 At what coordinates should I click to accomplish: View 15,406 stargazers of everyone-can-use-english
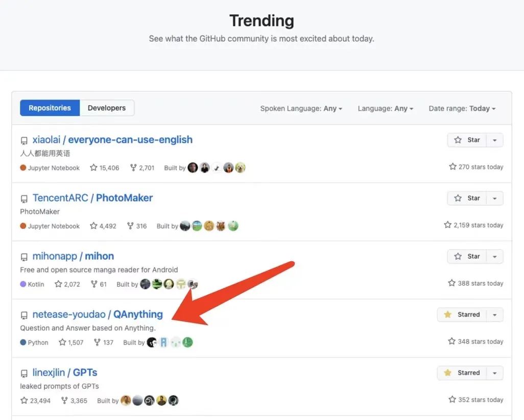pos(105,167)
